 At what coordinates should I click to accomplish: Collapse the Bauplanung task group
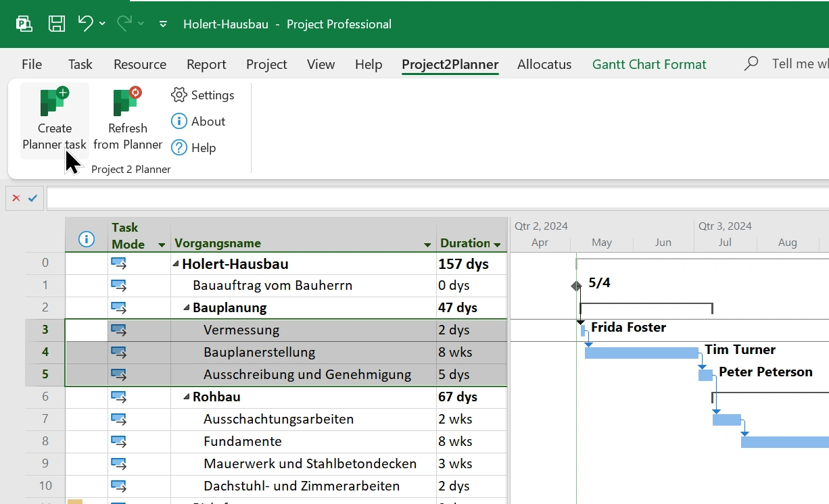point(187,308)
